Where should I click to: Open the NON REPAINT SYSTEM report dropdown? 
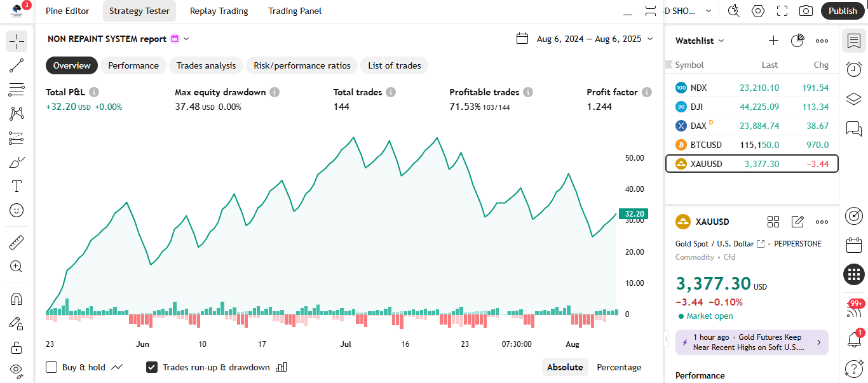pyautogui.click(x=186, y=38)
